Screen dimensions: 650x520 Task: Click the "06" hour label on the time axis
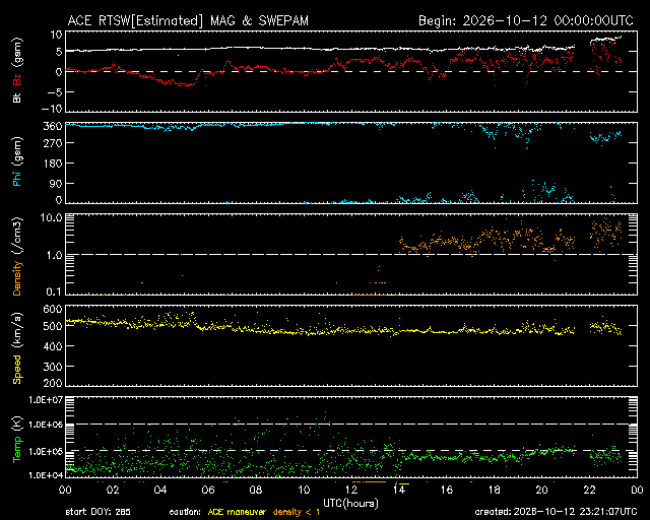(x=208, y=490)
